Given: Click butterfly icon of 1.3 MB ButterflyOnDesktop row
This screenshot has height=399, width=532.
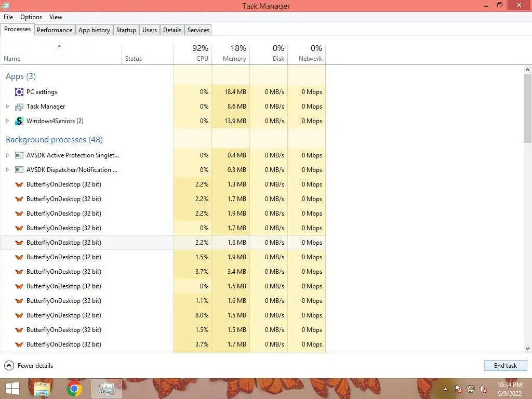Looking at the screenshot, I should pos(19,184).
